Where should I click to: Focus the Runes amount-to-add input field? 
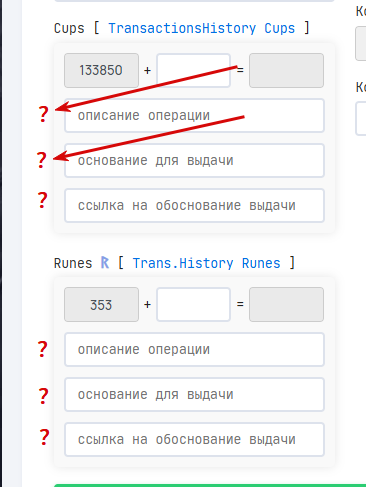click(x=194, y=305)
